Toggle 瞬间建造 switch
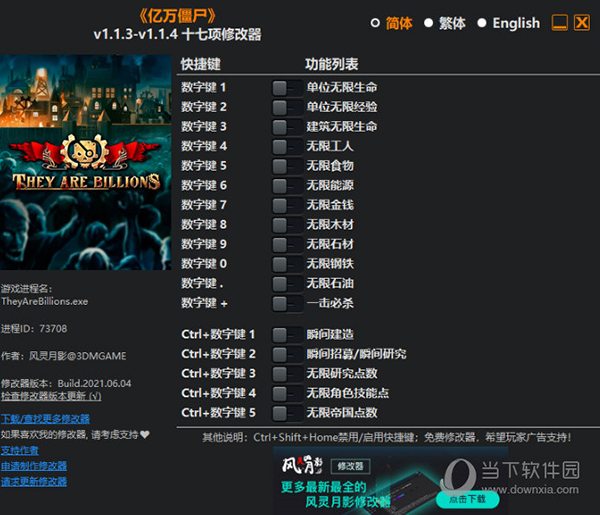600x515 pixels. (287, 335)
